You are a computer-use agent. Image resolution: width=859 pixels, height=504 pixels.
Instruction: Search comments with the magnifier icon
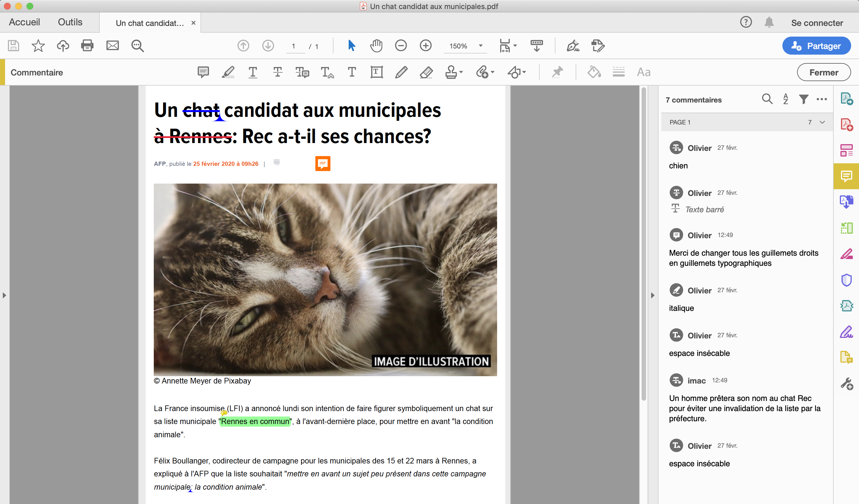[767, 99]
